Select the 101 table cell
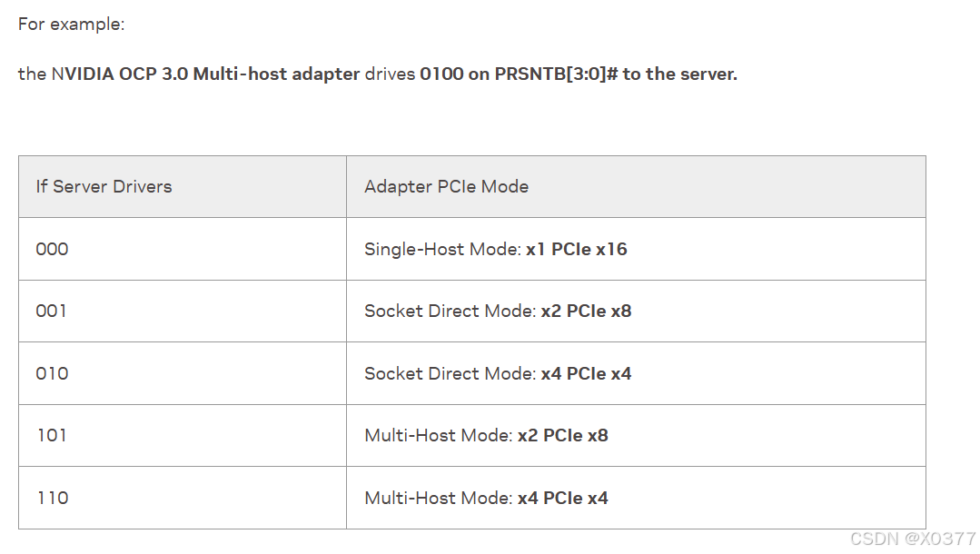The height and width of the screenshot is (554, 980). tap(183, 435)
